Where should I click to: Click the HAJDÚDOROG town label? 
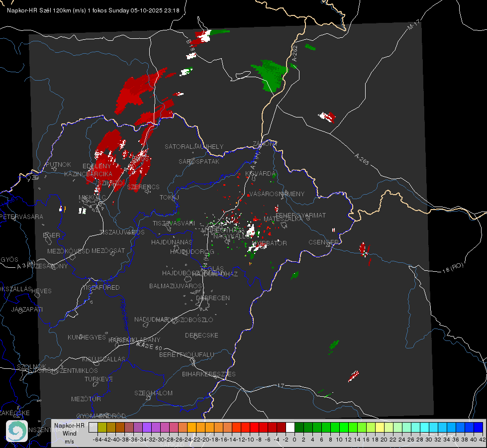(192, 251)
